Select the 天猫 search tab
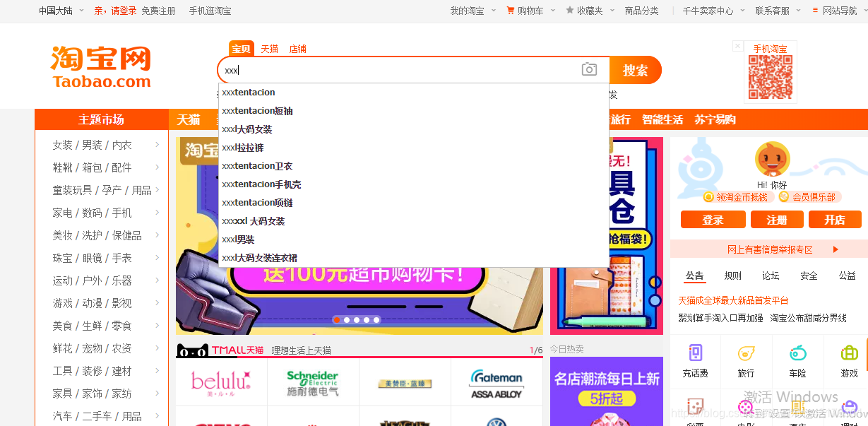 point(270,49)
